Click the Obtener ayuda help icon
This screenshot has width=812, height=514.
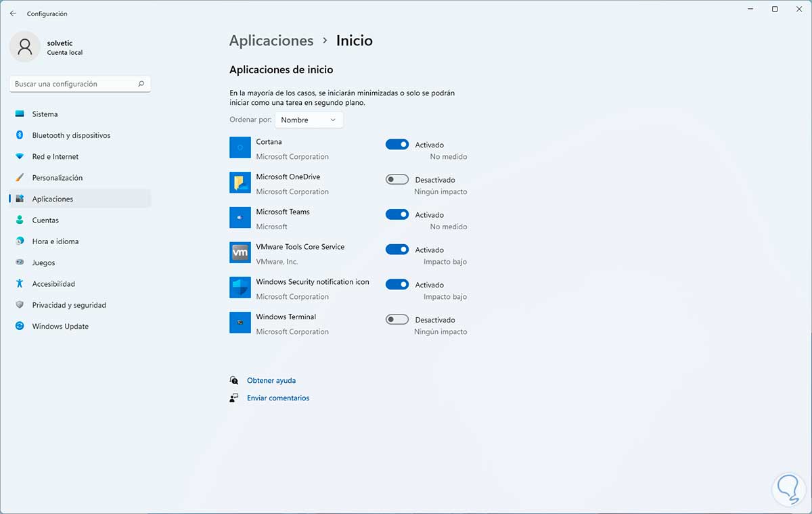tap(234, 380)
